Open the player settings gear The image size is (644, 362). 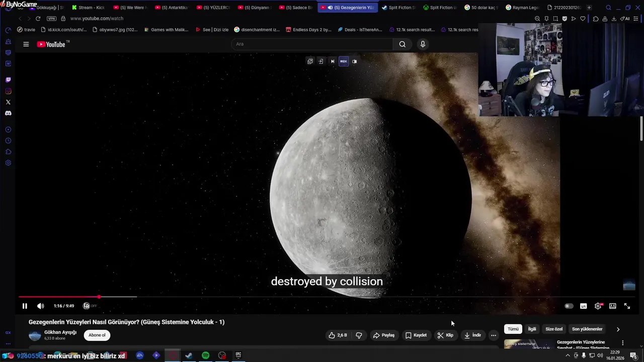pos(598,306)
